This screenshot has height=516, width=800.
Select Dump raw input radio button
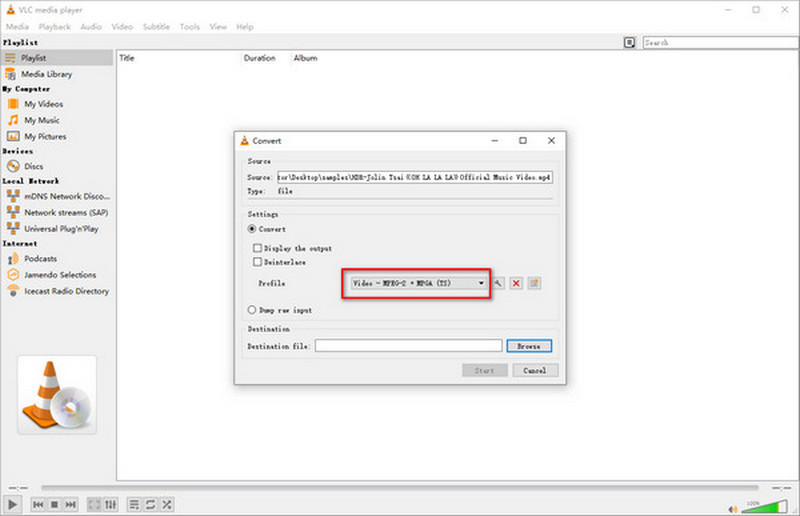point(252,310)
